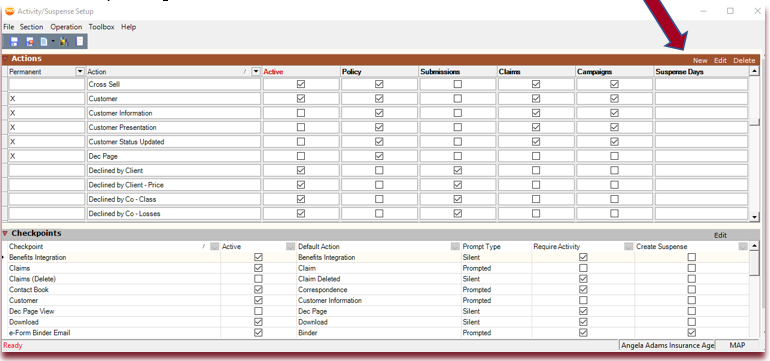Toggle Campaigns checkbox for Customer Status Updated
Viewport: 770px width, 361px height.
[614, 142]
